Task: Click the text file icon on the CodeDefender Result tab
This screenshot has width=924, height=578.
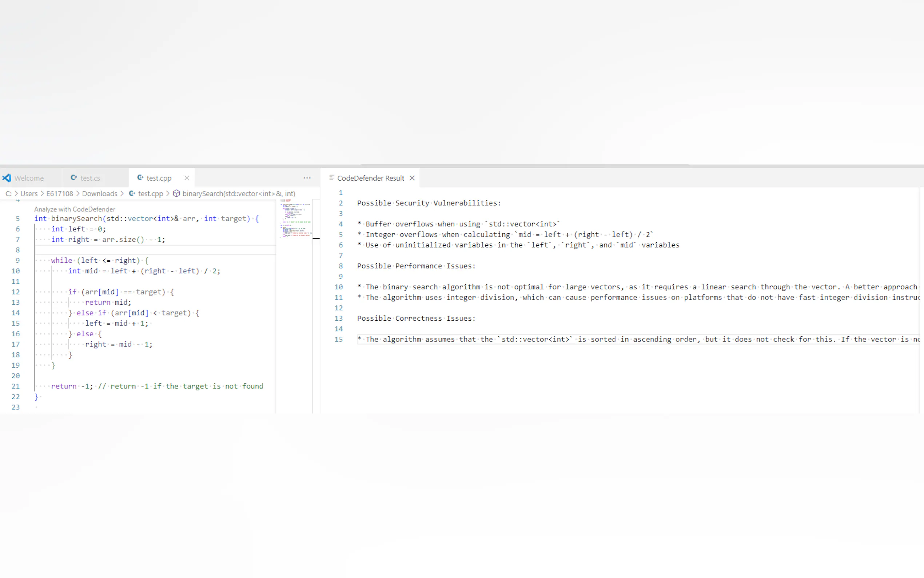Action: coord(331,178)
